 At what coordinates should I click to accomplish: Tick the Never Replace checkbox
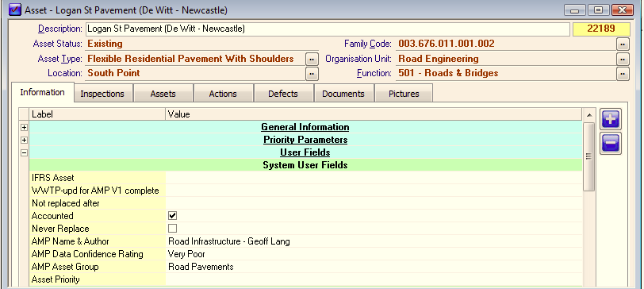tap(173, 229)
